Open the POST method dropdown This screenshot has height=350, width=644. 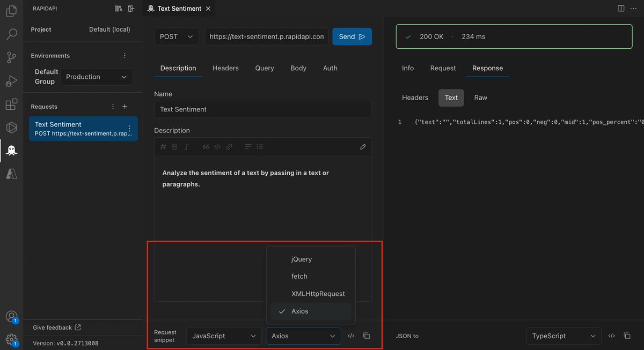point(176,36)
